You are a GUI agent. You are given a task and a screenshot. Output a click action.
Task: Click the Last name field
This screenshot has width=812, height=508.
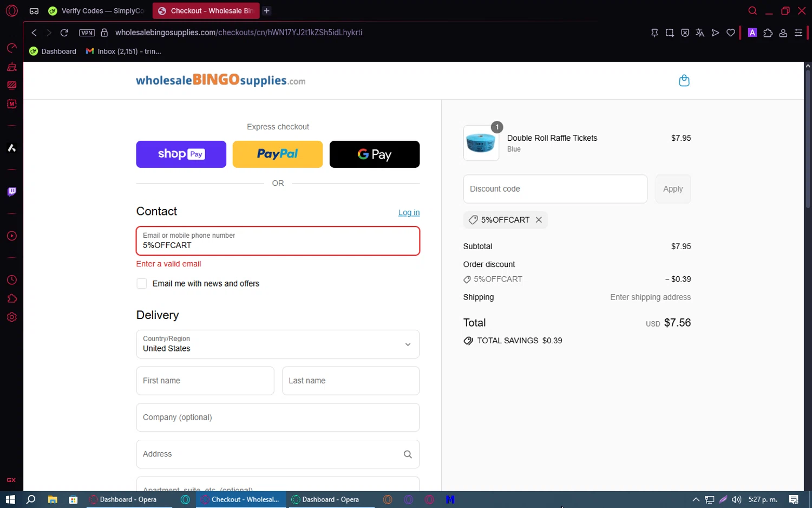[x=351, y=381]
